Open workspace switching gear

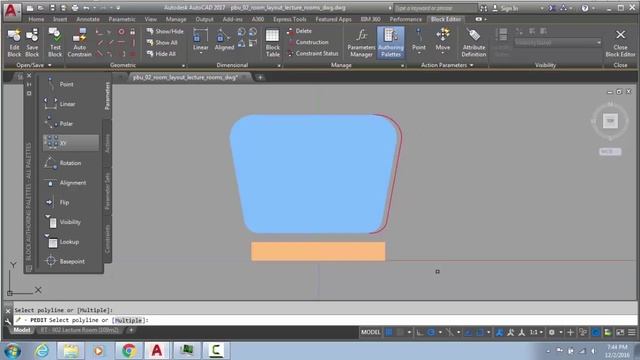click(551, 332)
